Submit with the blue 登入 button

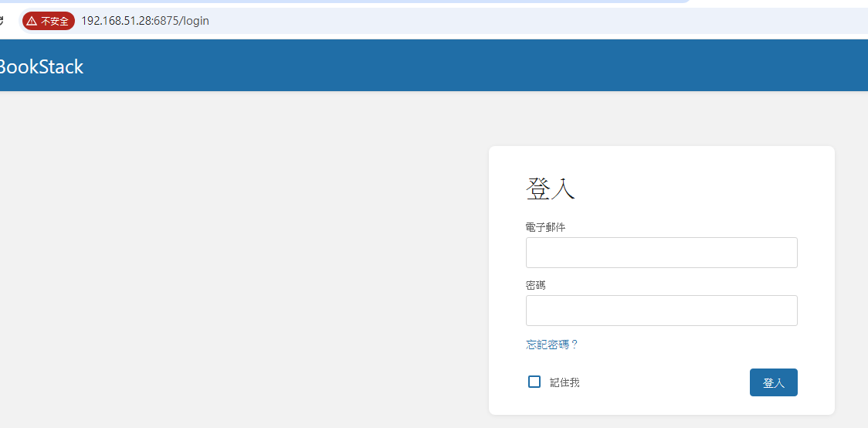[x=773, y=382]
